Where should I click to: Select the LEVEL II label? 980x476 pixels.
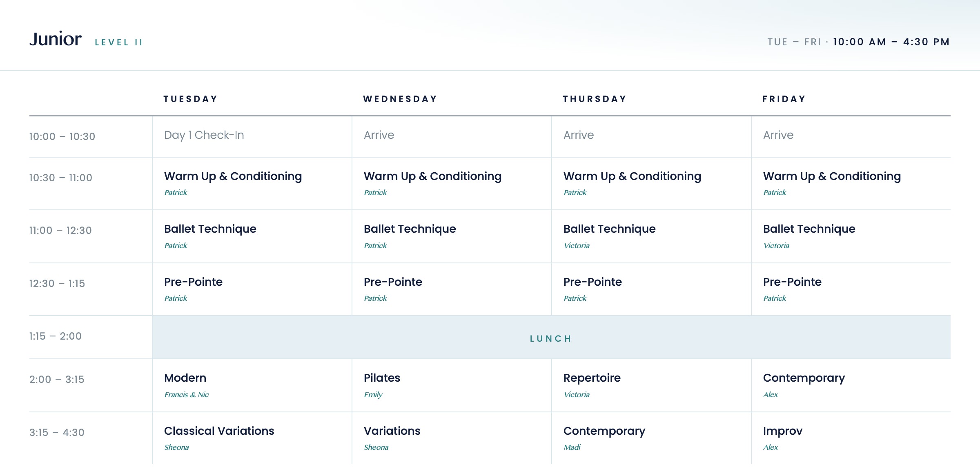click(118, 42)
